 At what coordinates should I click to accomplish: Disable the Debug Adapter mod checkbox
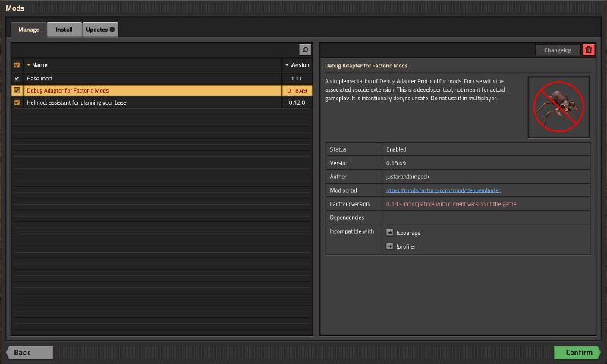click(x=17, y=90)
